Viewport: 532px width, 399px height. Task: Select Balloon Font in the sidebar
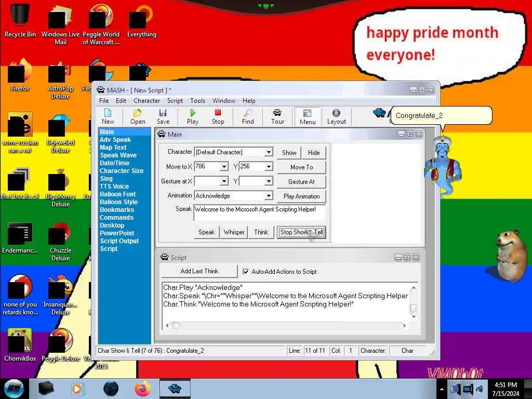(x=118, y=194)
